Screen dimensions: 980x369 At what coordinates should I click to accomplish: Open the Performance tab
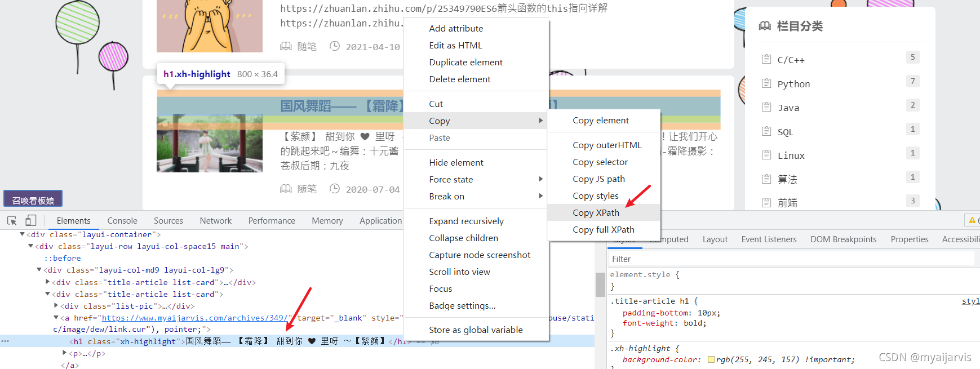point(272,221)
